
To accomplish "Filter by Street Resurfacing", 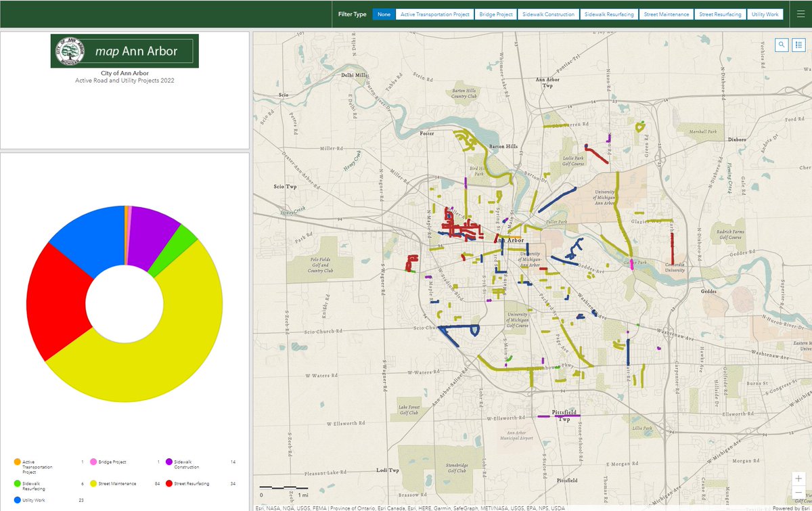I will (721, 14).
